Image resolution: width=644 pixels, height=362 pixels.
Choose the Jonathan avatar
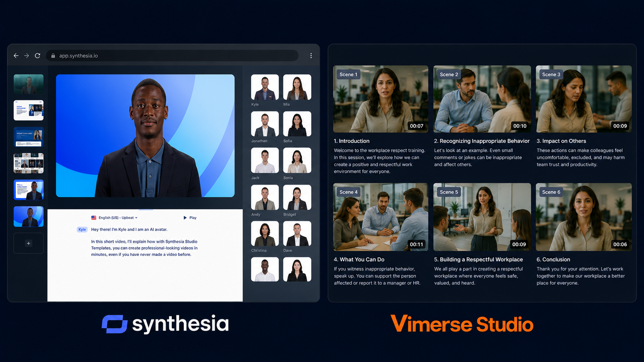point(265,124)
